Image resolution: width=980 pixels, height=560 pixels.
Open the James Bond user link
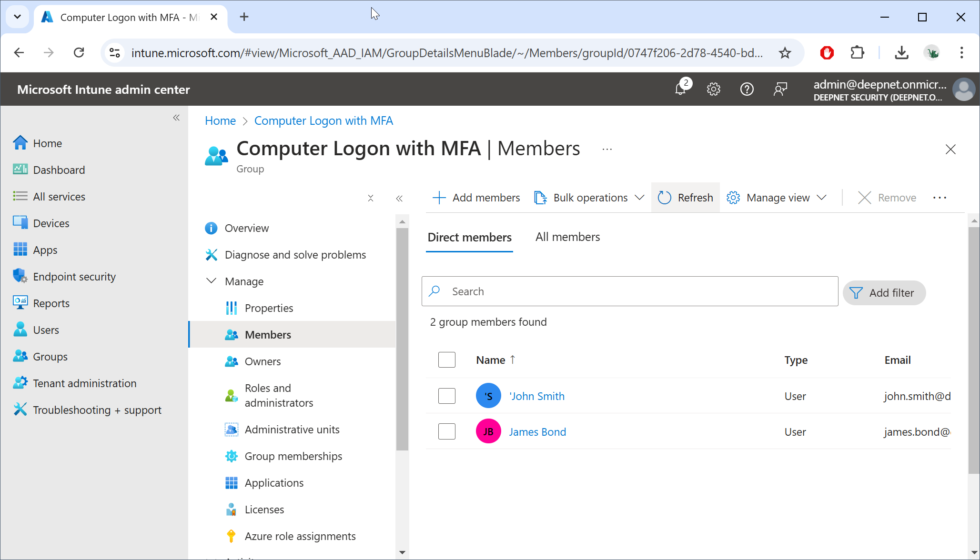[537, 432]
